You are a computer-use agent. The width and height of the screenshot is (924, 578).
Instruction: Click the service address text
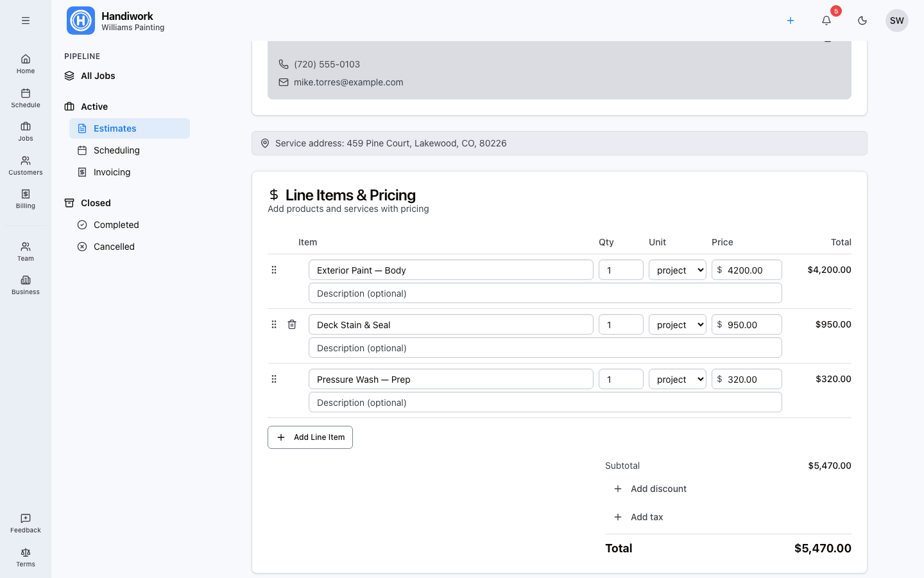(x=391, y=143)
